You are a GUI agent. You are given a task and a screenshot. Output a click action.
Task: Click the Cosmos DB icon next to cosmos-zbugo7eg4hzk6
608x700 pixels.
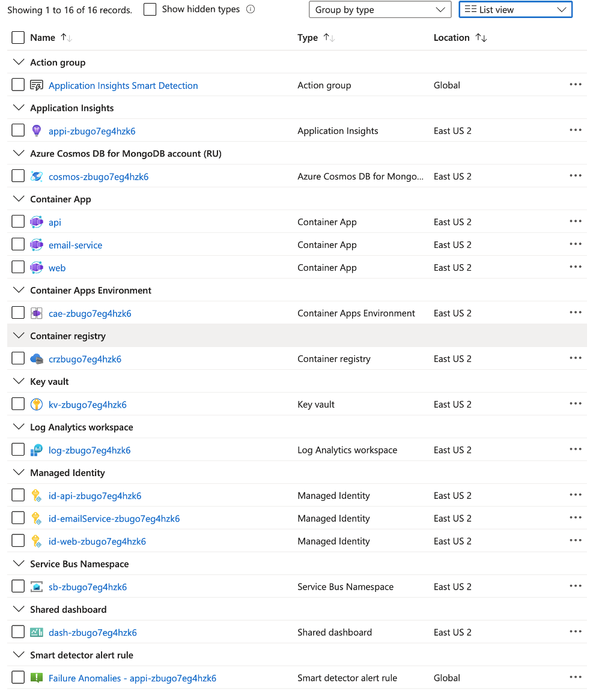click(37, 177)
